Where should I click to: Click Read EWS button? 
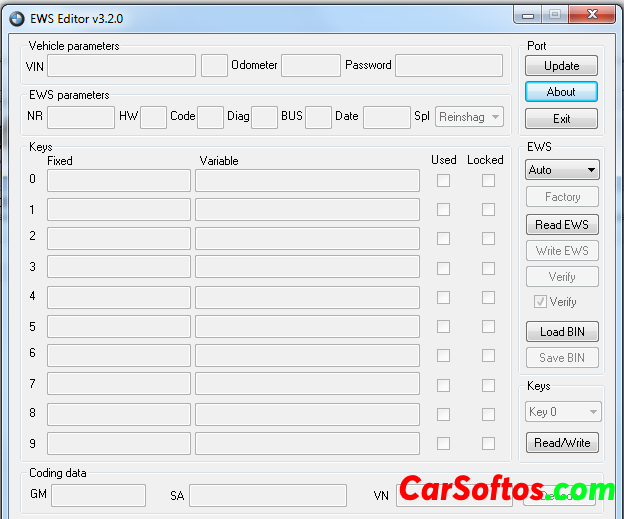click(561, 225)
